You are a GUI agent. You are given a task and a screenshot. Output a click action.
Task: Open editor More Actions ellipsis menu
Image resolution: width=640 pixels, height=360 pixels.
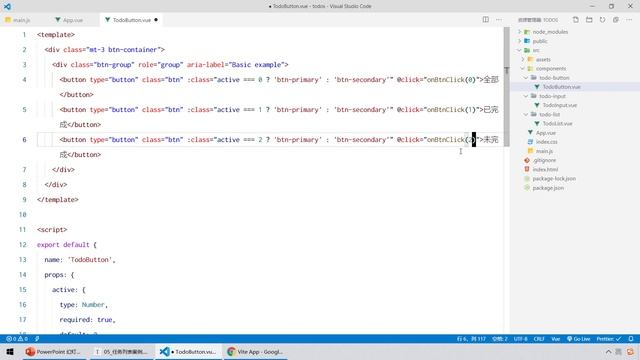(499, 20)
